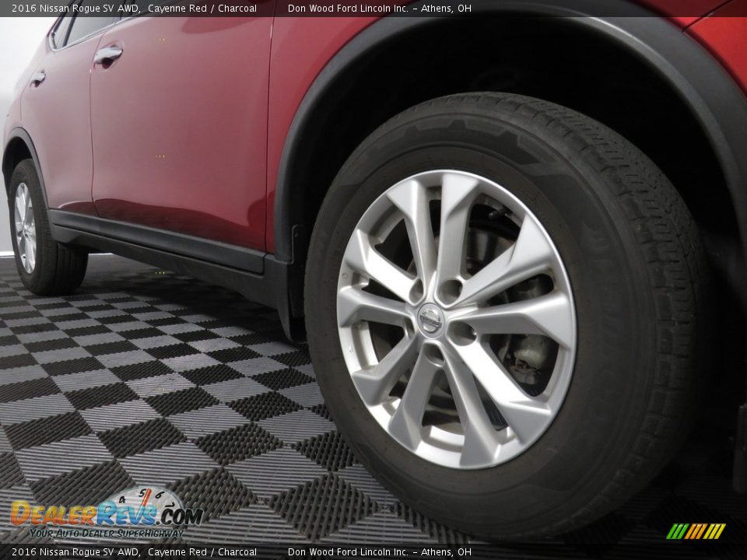Click the orange middle stripe swatch
The image size is (747, 560).
(696, 531)
